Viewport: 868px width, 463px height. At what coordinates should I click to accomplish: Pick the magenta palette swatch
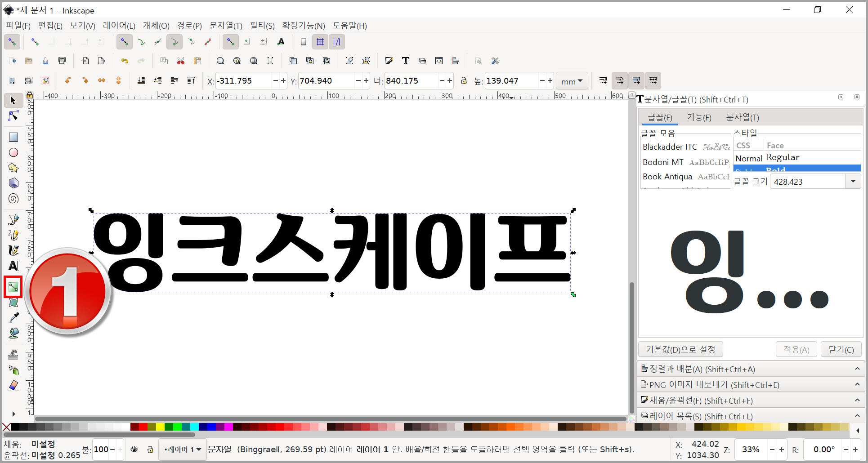pyautogui.click(x=228, y=427)
